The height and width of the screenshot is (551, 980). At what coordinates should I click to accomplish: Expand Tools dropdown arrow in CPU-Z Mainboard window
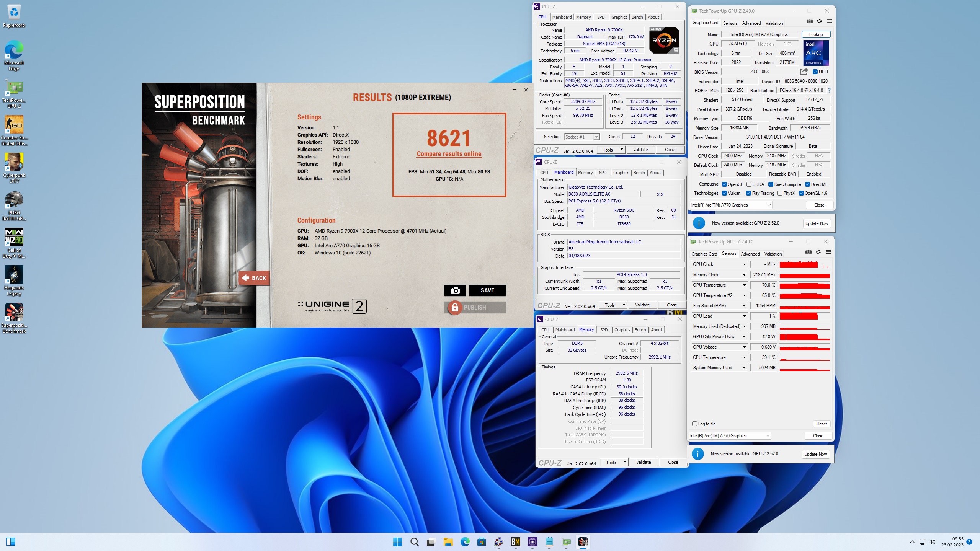[x=624, y=305]
